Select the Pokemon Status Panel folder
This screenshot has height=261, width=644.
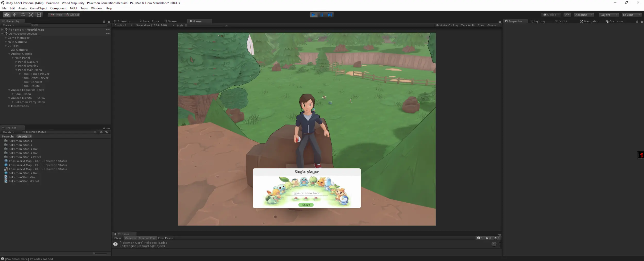tap(24, 157)
